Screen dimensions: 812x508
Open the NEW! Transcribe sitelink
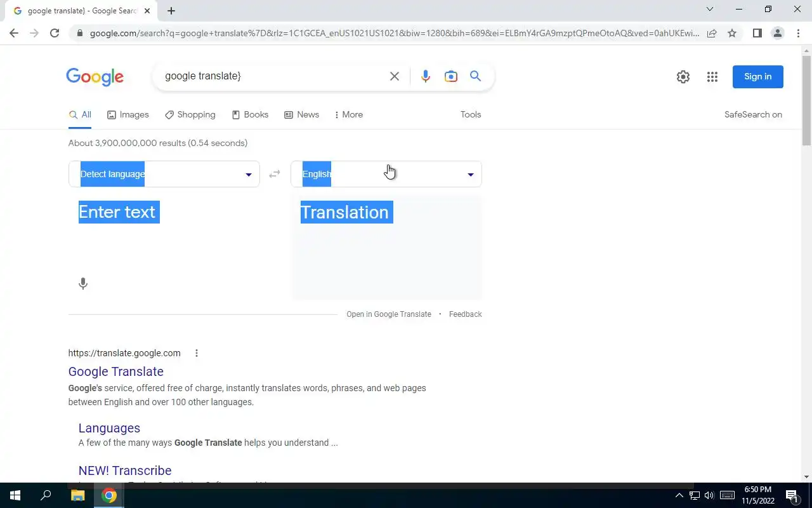point(125,471)
